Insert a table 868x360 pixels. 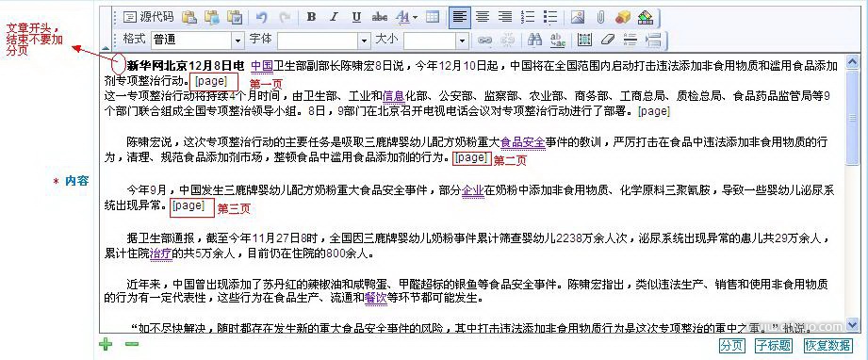coord(433,17)
